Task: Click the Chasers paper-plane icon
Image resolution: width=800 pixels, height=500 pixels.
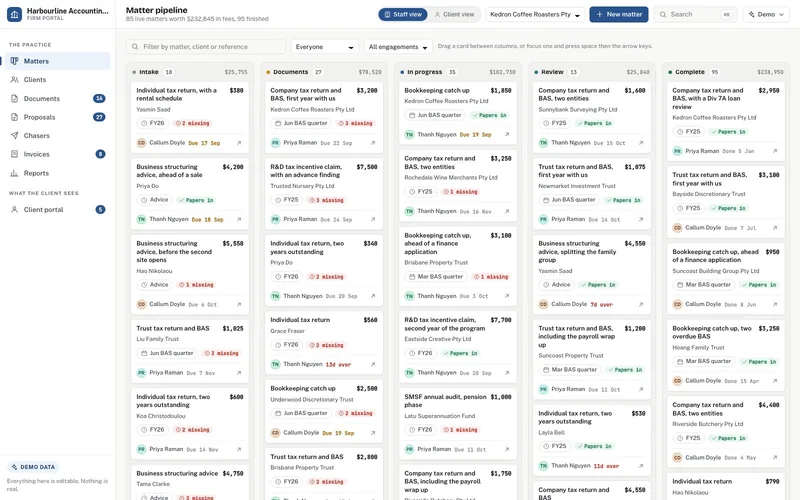Action: click(x=14, y=136)
